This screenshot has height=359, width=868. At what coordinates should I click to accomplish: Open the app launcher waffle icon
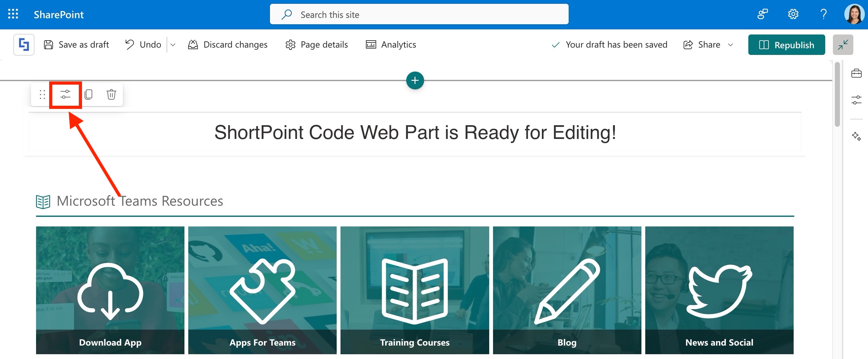pos(13,14)
